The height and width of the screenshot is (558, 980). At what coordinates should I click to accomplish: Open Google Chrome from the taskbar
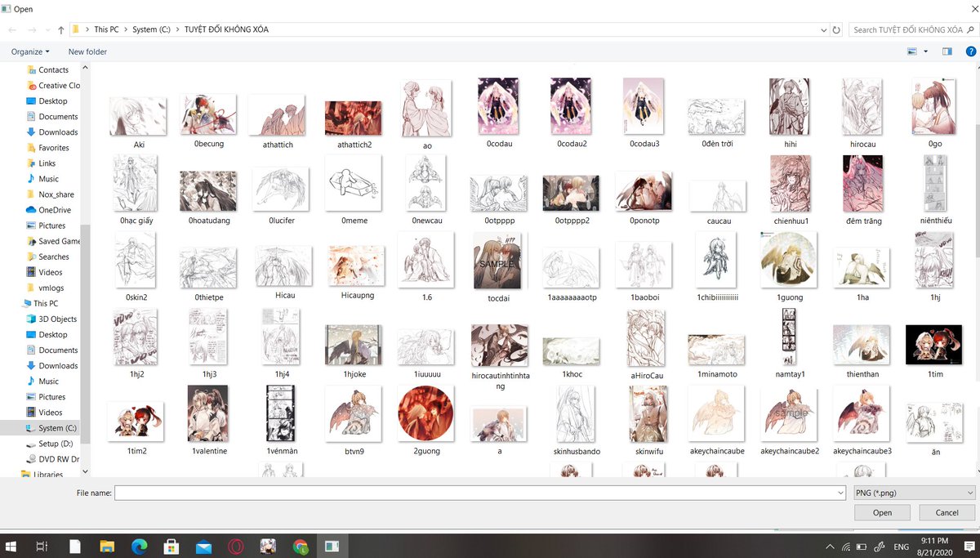click(301, 546)
